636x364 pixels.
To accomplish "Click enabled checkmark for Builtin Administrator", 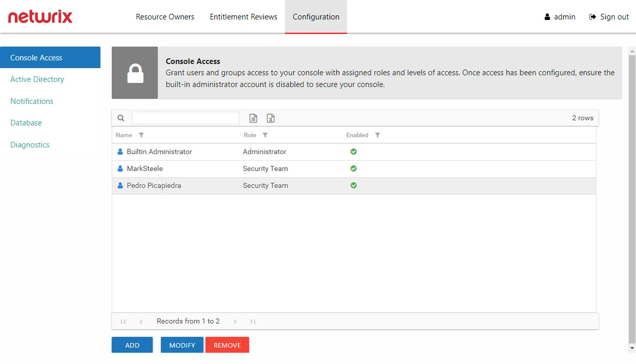I will coord(354,152).
